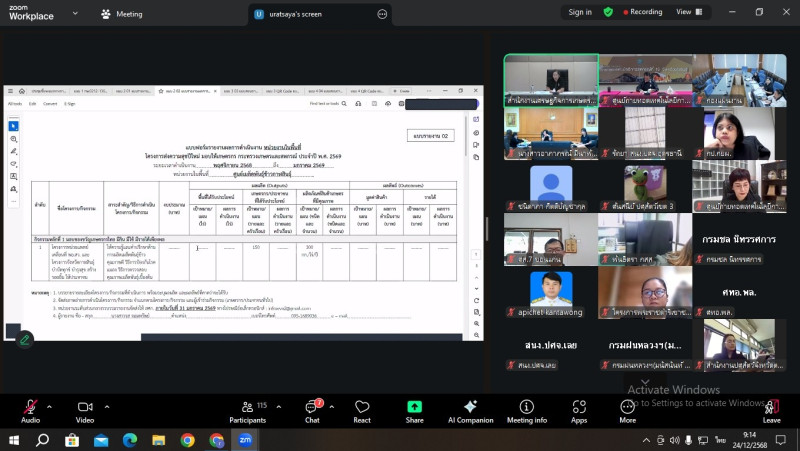The width and height of the screenshot is (800, 451).
Task: Expand the video options arrow
Action: 107,405
